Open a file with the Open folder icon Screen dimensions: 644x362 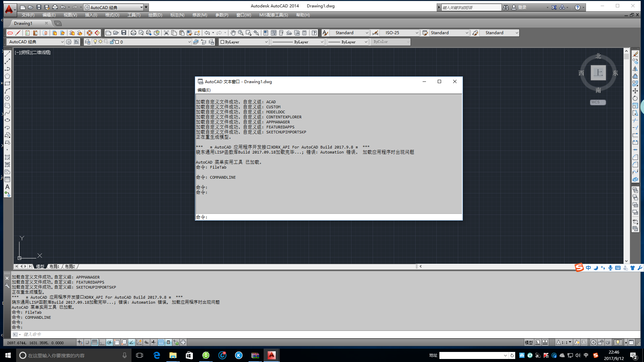click(116, 33)
